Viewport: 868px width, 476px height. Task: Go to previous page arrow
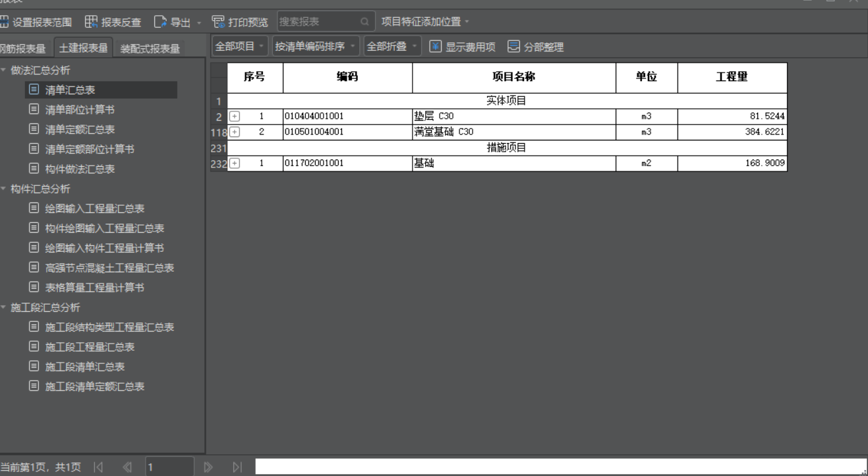click(127, 467)
